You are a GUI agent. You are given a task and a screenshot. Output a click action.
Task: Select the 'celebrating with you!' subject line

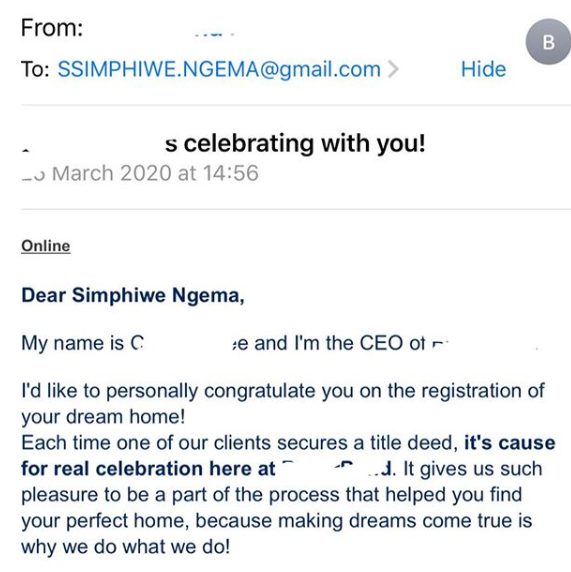[x=296, y=143]
